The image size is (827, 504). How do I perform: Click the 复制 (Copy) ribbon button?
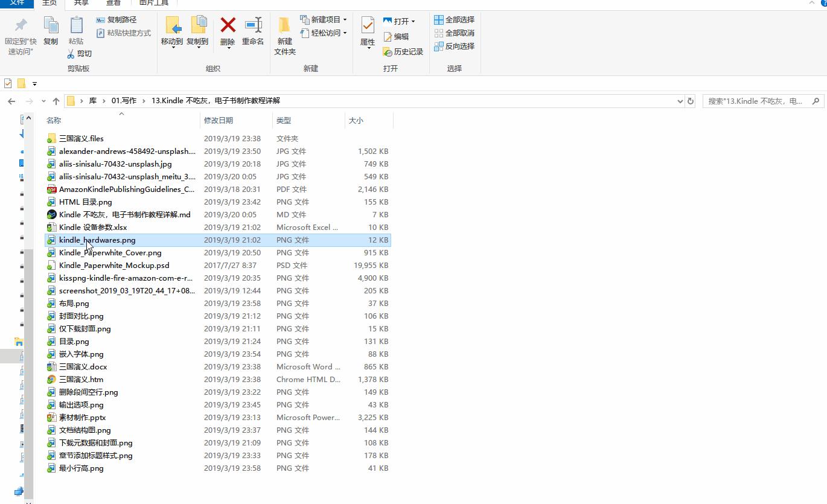[51, 31]
